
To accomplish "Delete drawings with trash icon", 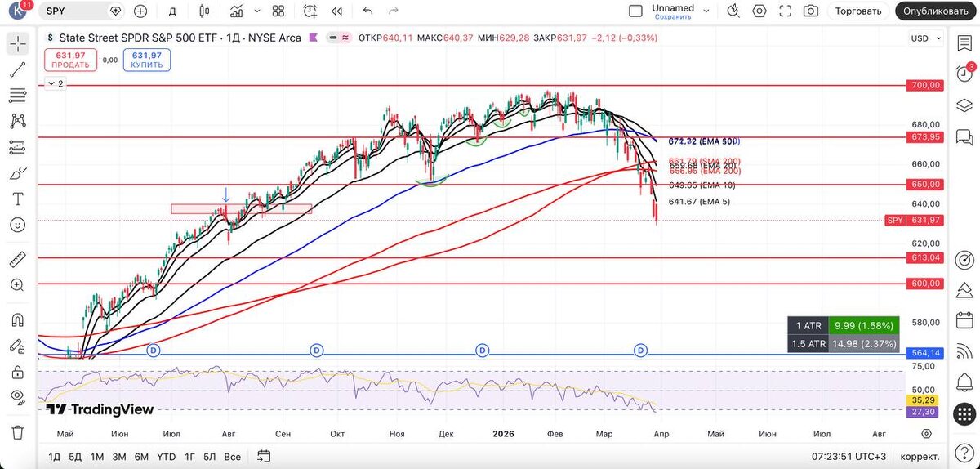I will (17, 432).
